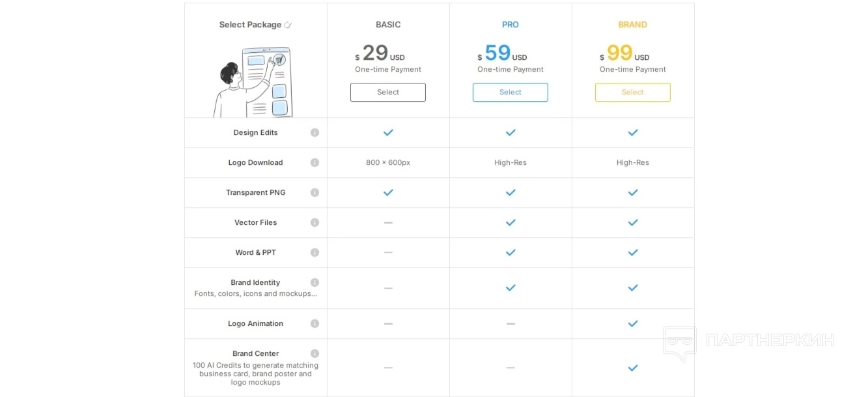This screenshot has height=397, width=868.
Task: Click the Logo Animation checkmark under BRAND
Action: click(x=632, y=323)
